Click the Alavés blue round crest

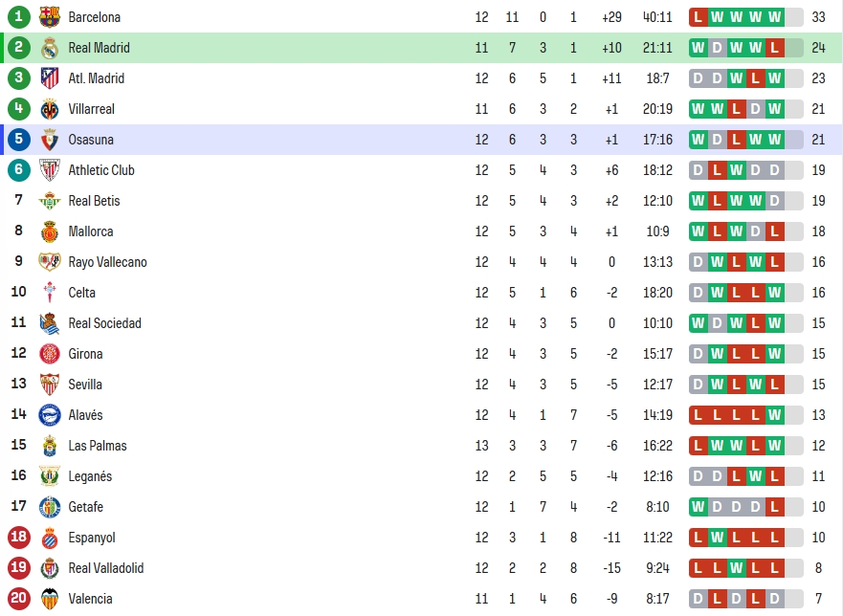click(x=50, y=415)
